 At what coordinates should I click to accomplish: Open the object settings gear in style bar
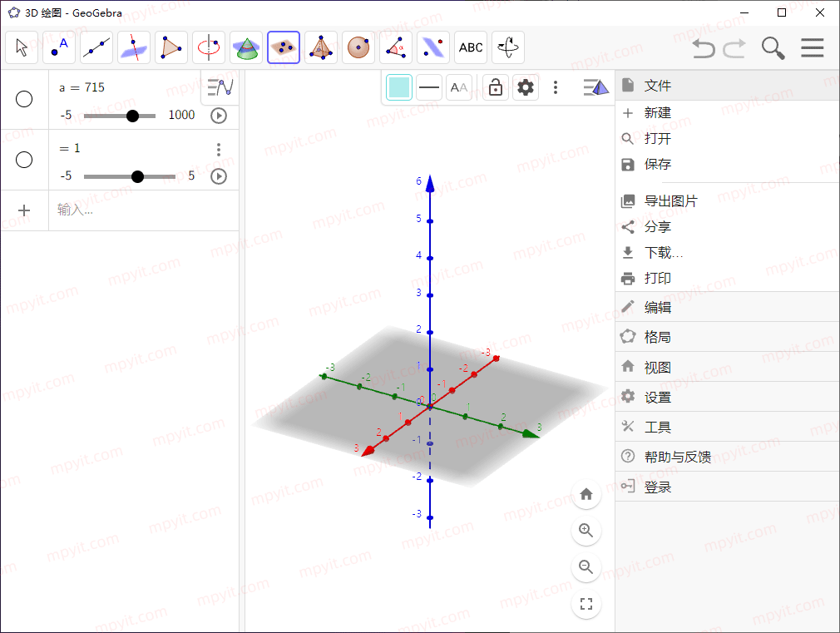526,87
